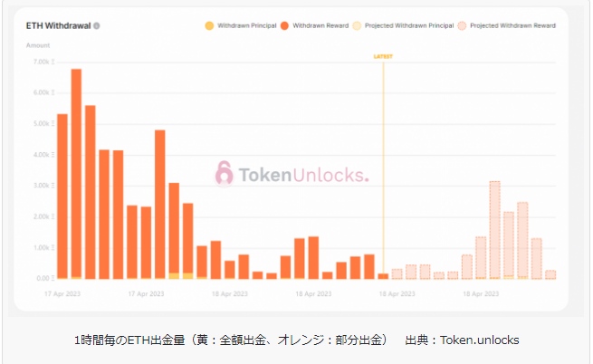Click the 7.00k y-axis label
This screenshot has height=364, width=593.
[x=42, y=62]
